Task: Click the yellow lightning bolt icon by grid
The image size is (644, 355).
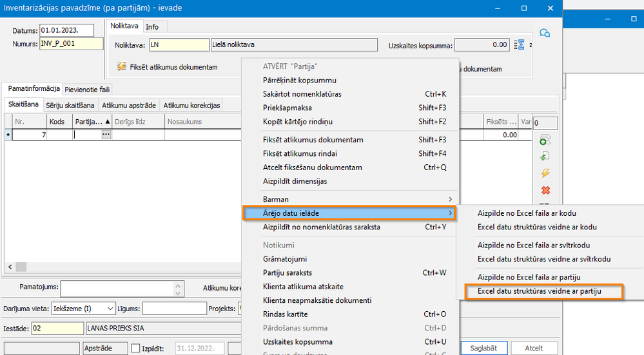Action: tap(545, 173)
